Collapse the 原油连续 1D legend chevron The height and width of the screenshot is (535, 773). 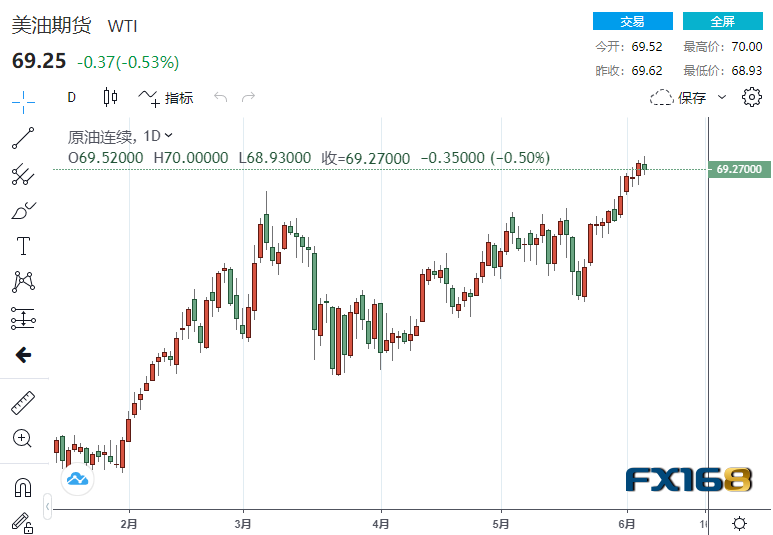click(x=168, y=135)
